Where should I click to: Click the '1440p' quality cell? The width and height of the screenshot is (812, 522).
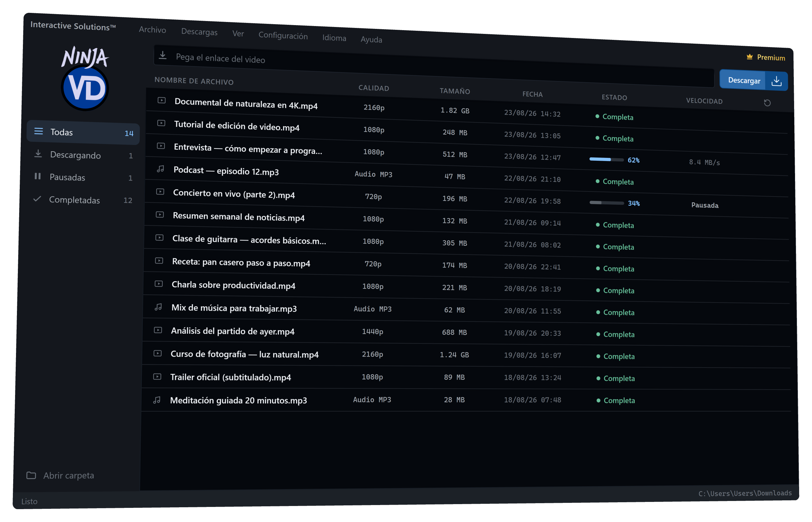(x=372, y=331)
